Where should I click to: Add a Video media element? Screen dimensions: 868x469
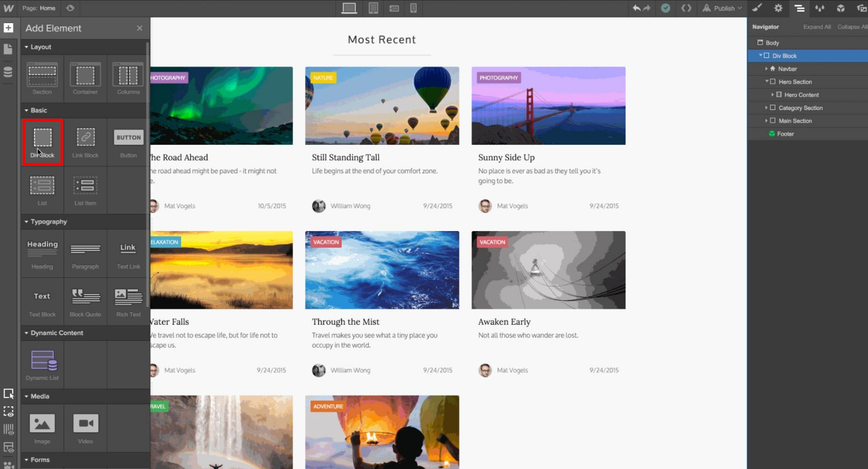pos(85,428)
